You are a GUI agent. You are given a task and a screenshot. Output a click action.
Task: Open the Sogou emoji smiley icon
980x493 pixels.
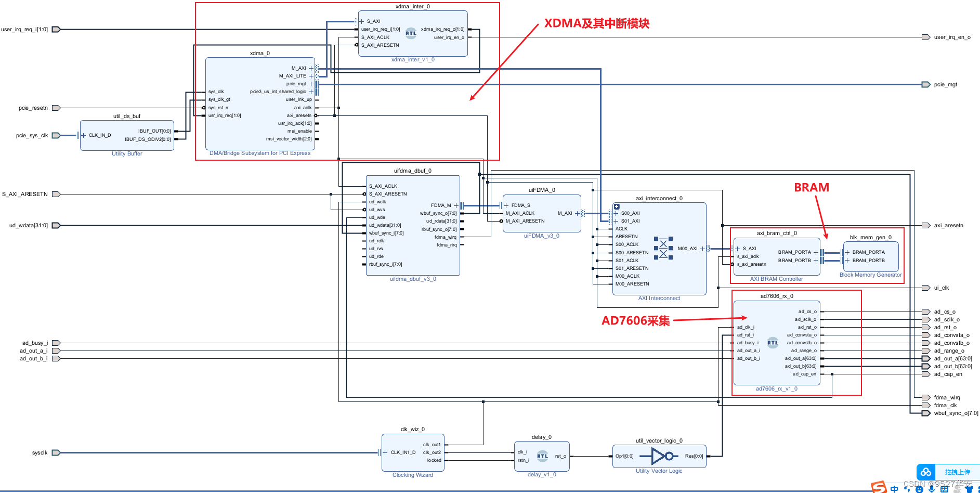(x=919, y=489)
